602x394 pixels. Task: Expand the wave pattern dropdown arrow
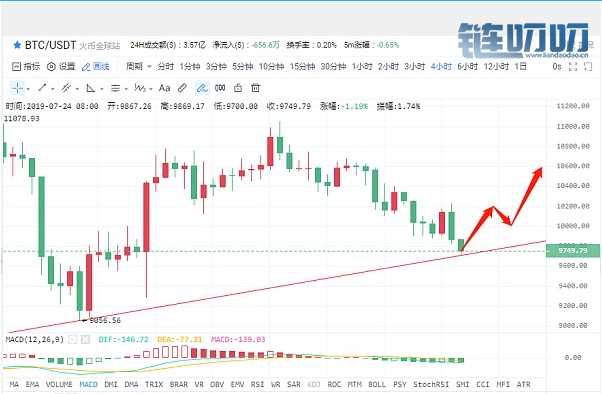[x=151, y=89]
